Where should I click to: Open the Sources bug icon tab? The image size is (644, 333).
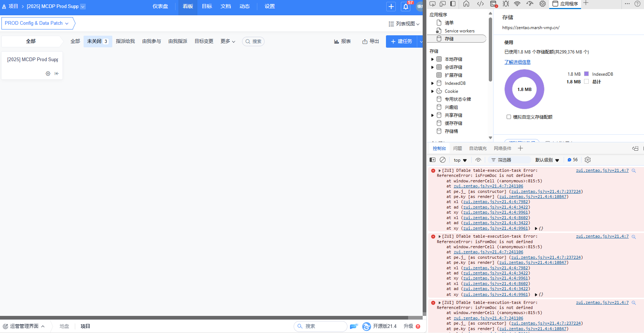(506, 4)
